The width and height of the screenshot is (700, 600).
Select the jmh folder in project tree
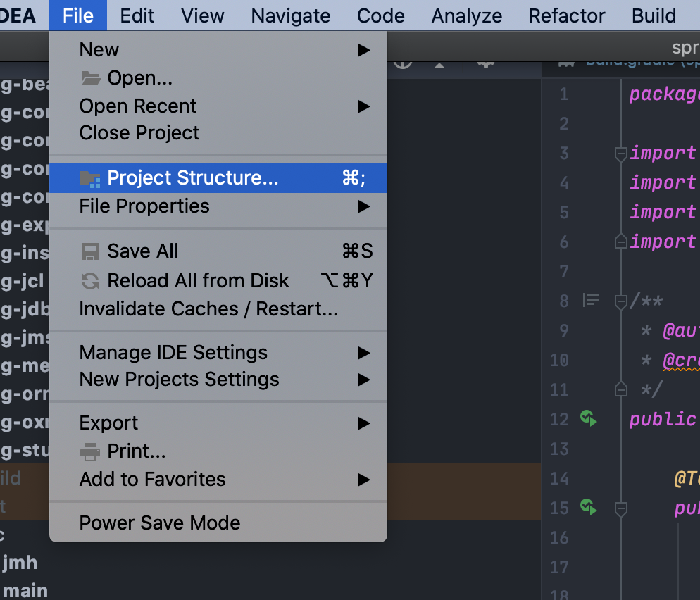click(20, 563)
